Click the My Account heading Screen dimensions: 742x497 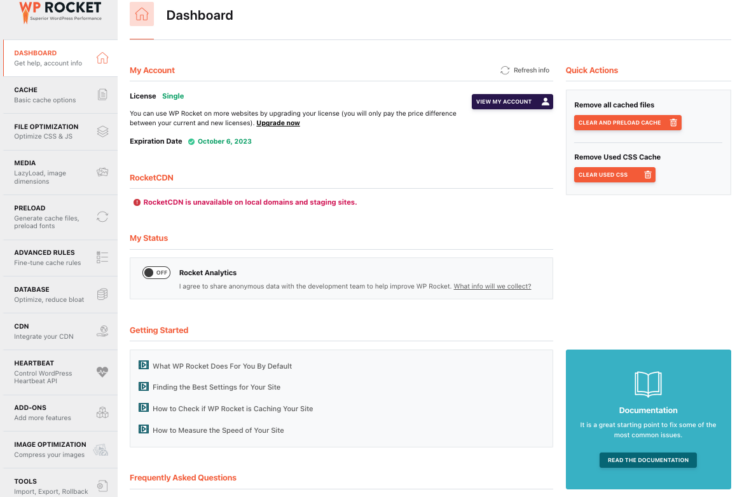coord(152,70)
